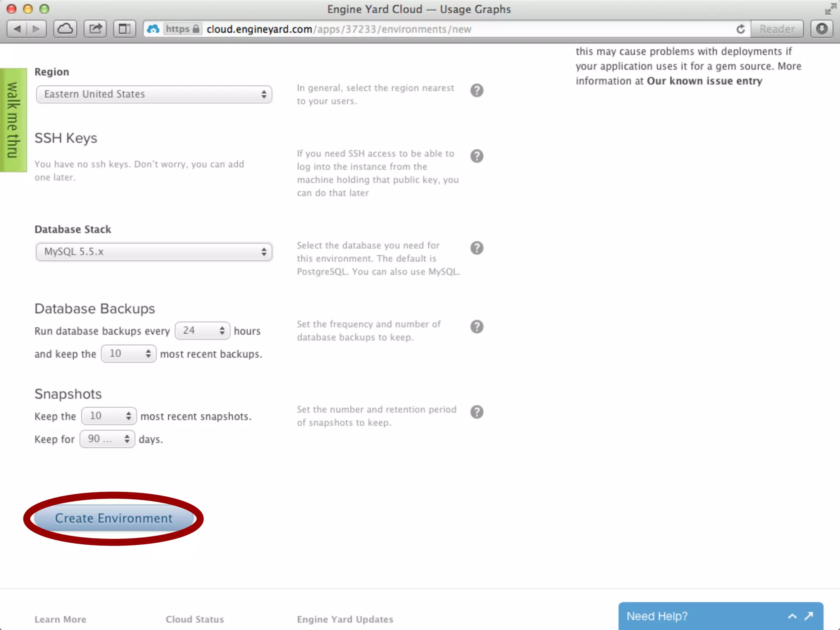Open the recent backups count dropdown
The height and width of the screenshot is (630, 840).
tap(128, 354)
